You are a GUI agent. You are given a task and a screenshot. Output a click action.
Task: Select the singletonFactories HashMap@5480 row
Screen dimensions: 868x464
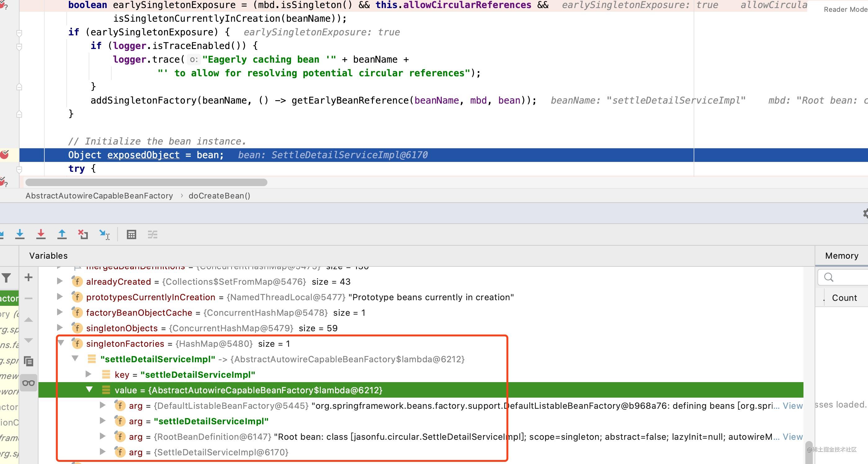(x=421, y=344)
